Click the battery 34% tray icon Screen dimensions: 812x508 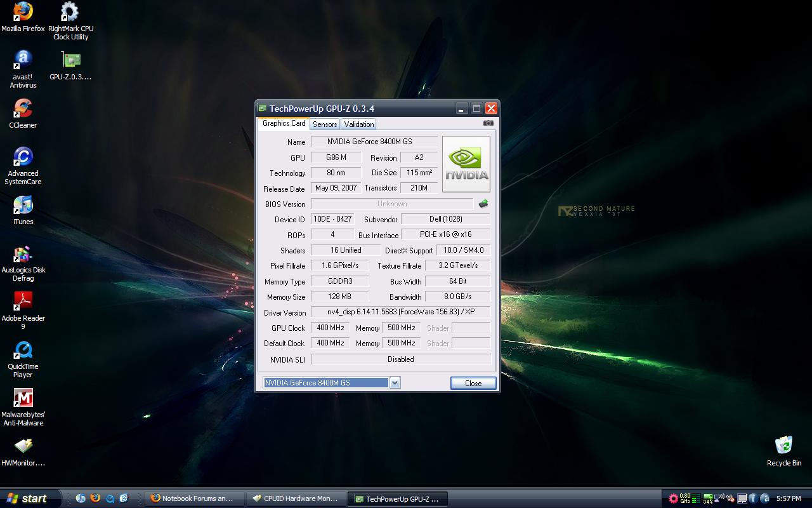(x=708, y=498)
